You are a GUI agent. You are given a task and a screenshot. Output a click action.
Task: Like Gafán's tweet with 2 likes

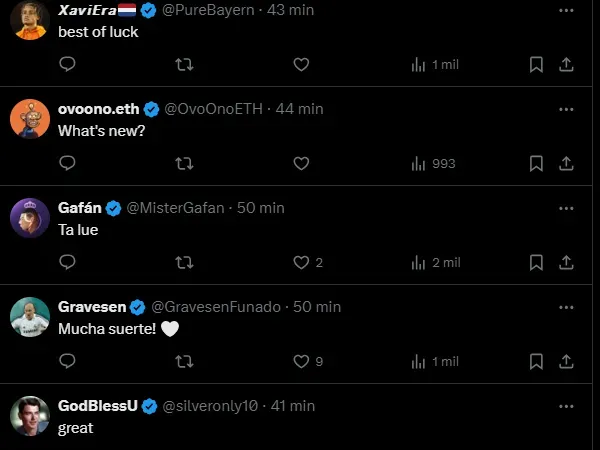(301, 262)
